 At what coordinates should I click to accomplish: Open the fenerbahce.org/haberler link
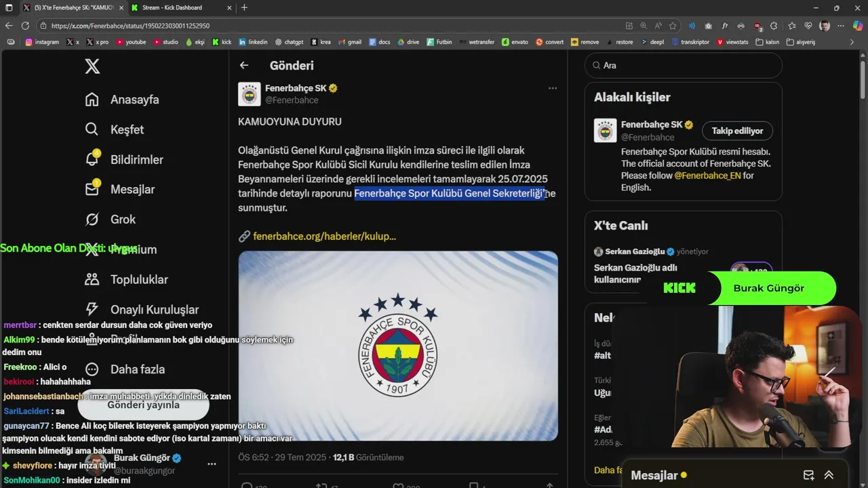[324, 237]
